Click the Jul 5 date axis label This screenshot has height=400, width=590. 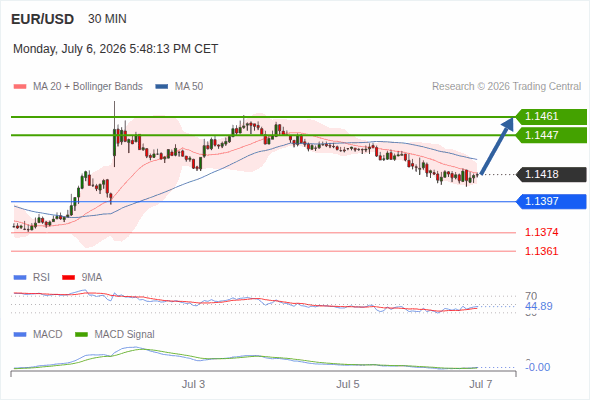click(x=348, y=384)
